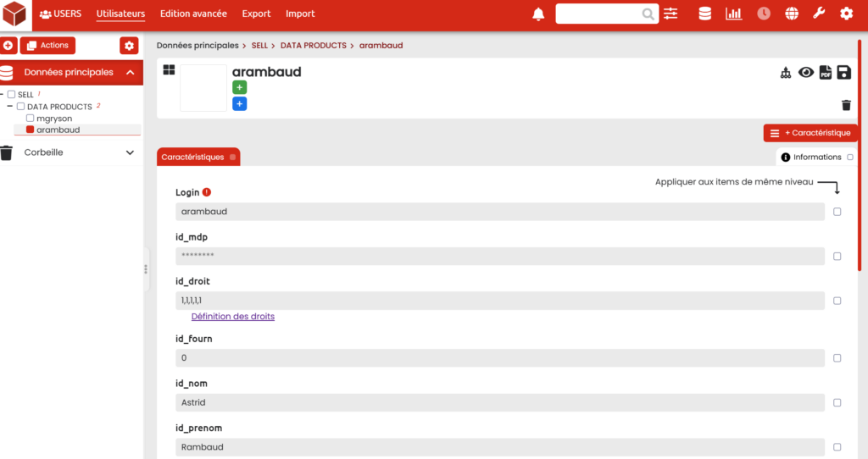Enable the Informations checkbox
The width and height of the screenshot is (868, 459).
point(850,158)
